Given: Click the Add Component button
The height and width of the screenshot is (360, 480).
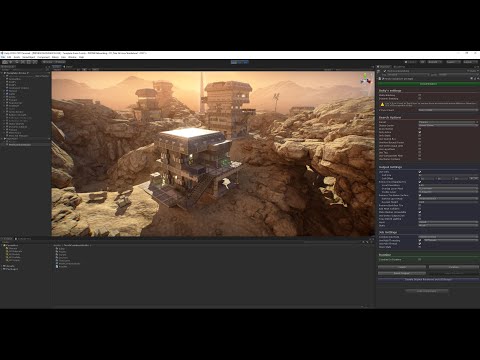Looking at the screenshot, I should tap(427, 291).
